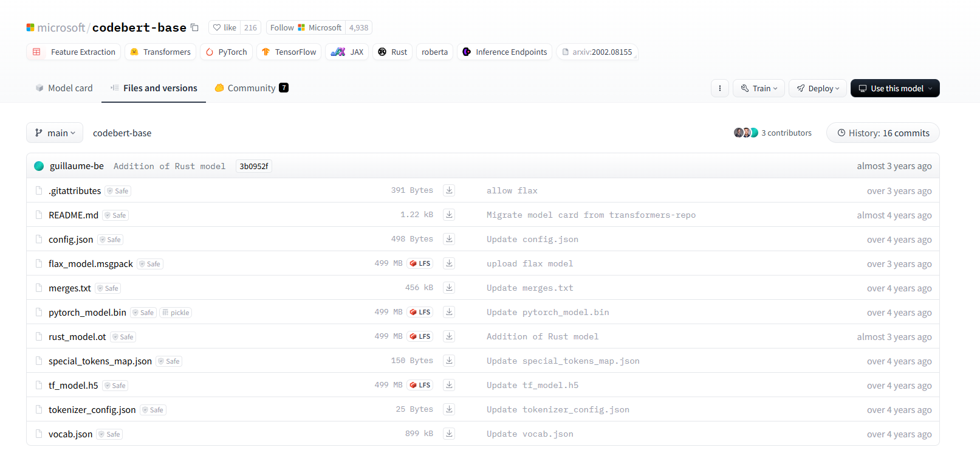Switch to the Model card tab
Image resolution: width=980 pixels, height=475 pixels.
[x=64, y=88]
